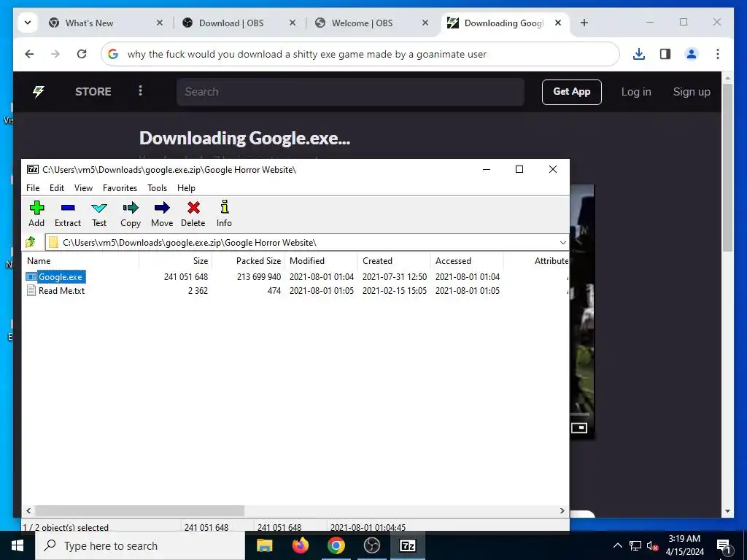Screen dimensions: 747x560
Task: Toggle Chrome side panel icon
Action: pyautogui.click(x=665, y=54)
